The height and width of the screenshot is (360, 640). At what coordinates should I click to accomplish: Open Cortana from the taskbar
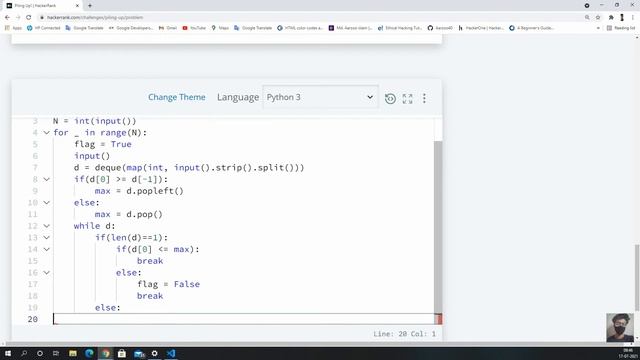[40, 353]
